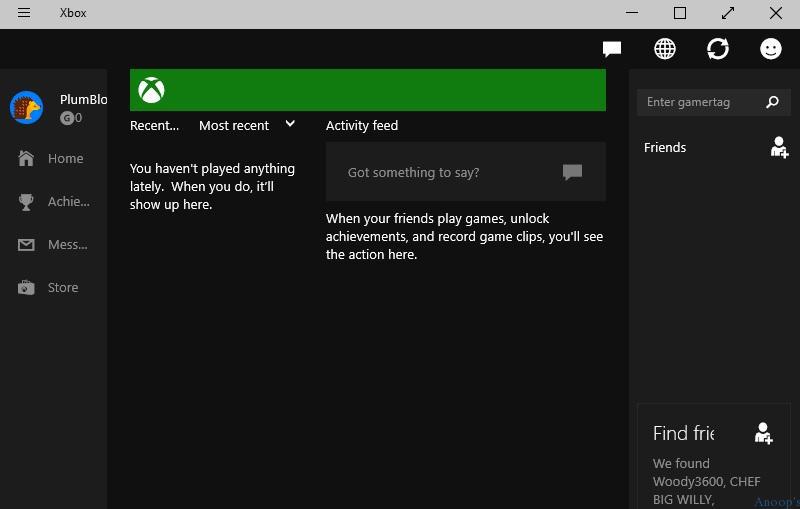Click the Store bag icon
The height and width of the screenshot is (509, 800).
point(26,288)
